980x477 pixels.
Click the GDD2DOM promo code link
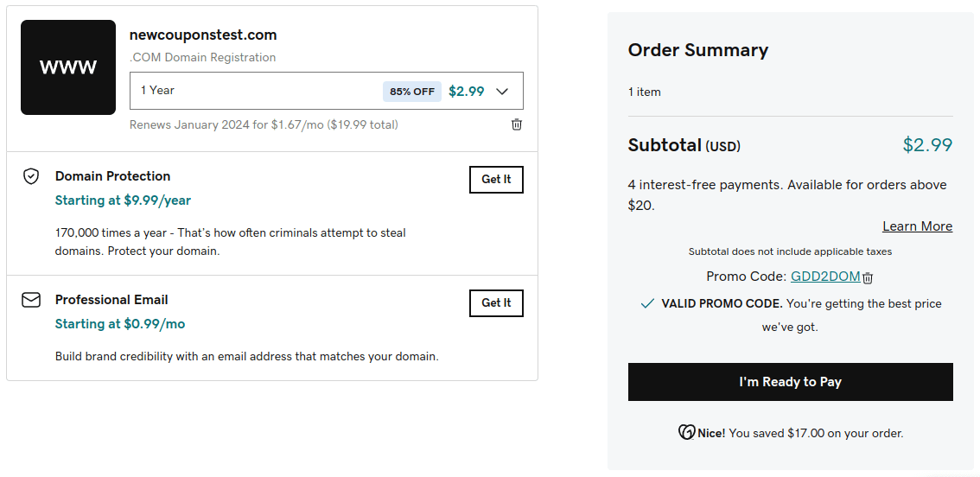(824, 277)
